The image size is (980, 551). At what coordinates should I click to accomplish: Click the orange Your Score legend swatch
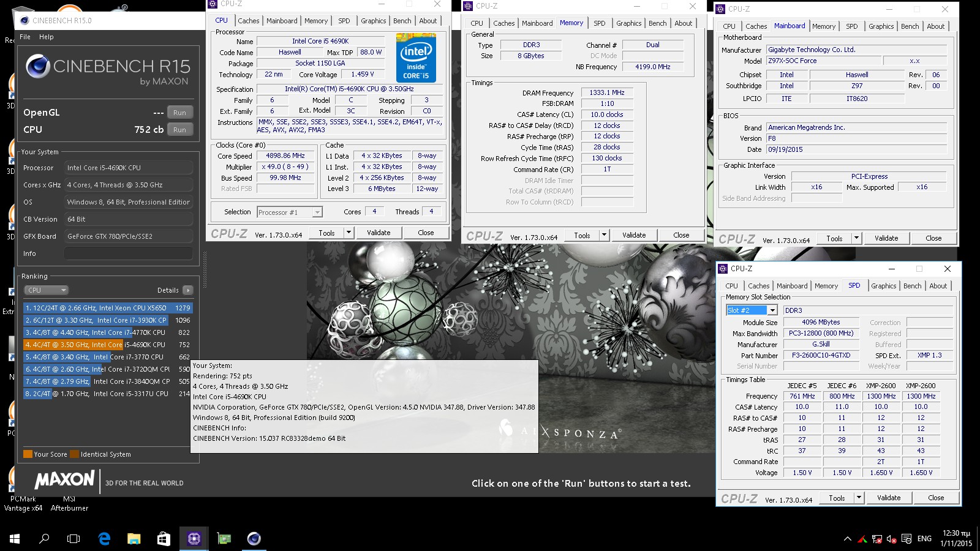[x=28, y=454]
